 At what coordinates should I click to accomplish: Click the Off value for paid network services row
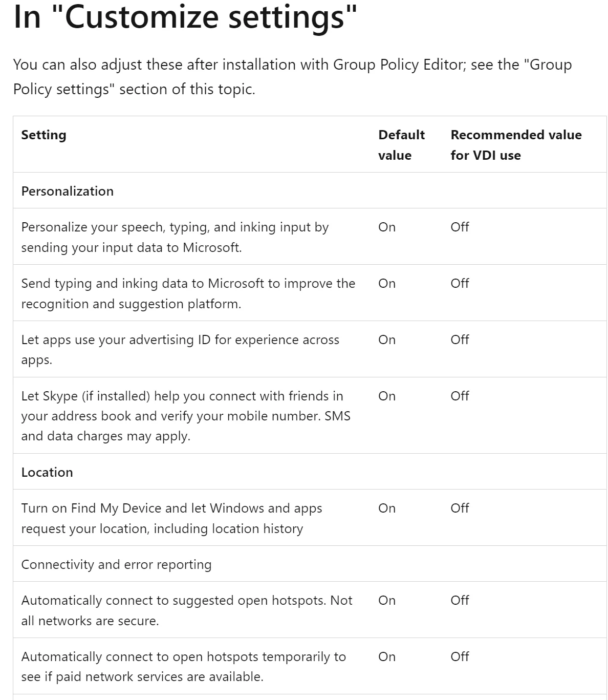pyautogui.click(x=460, y=657)
